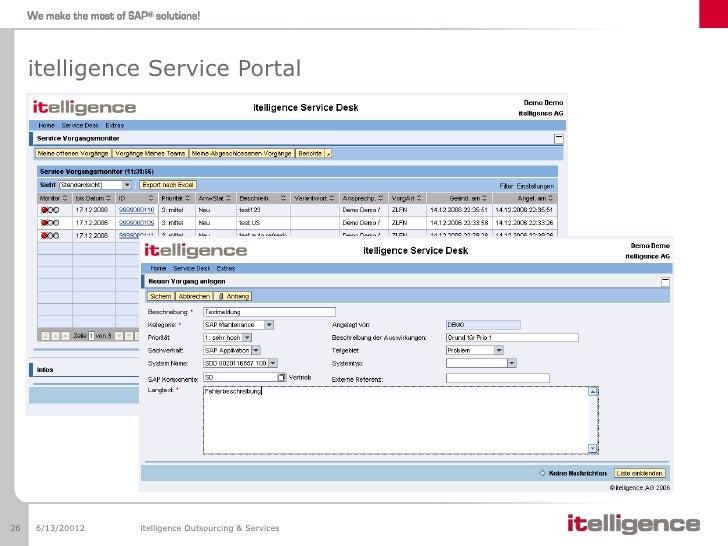Open Extras menu in Vorgangsmonitor window
The height and width of the screenshot is (546, 728).
click(115, 125)
